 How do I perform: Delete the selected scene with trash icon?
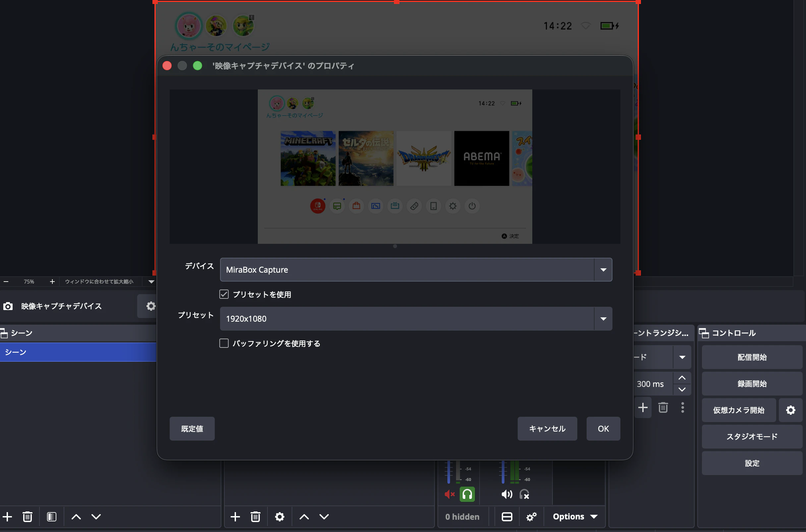coord(28,516)
